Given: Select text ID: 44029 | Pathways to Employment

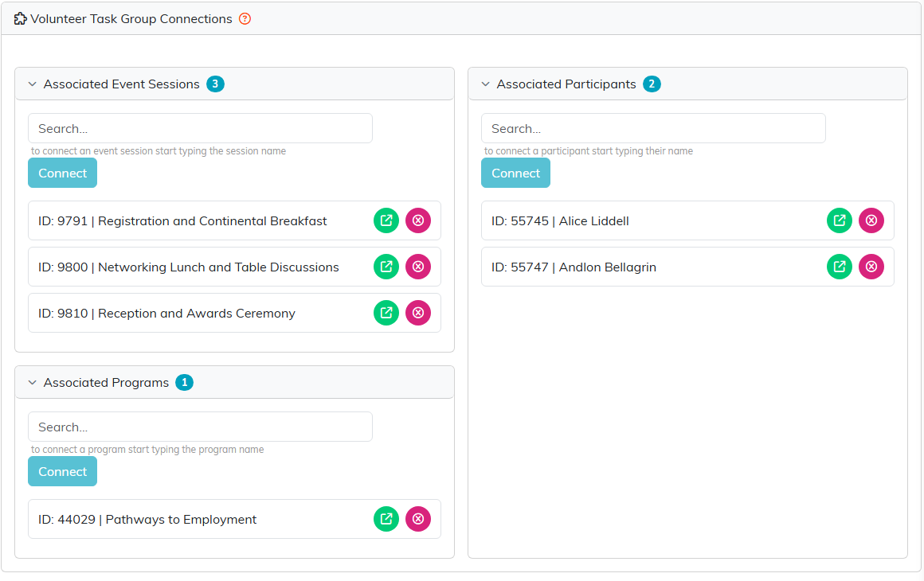Looking at the screenshot, I should pos(147,520).
